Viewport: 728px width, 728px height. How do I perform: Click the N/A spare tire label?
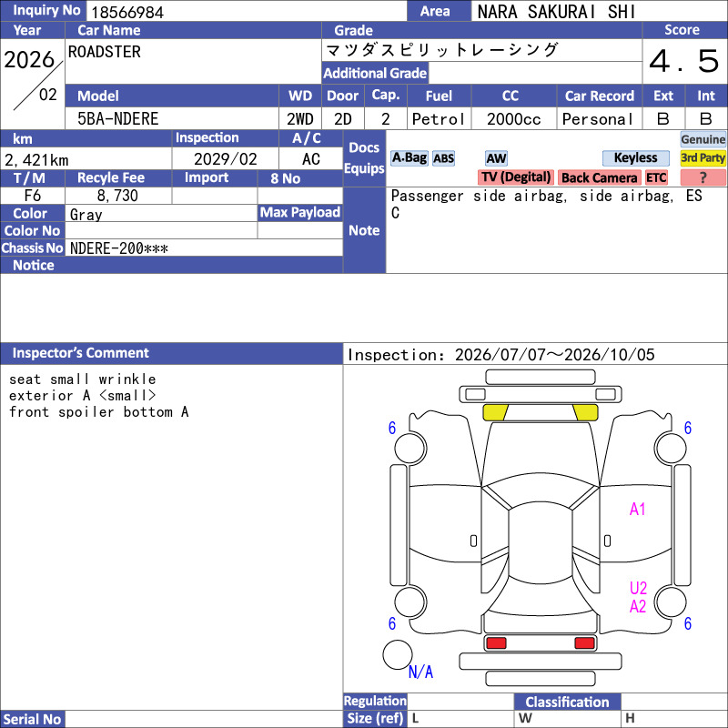(420, 672)
